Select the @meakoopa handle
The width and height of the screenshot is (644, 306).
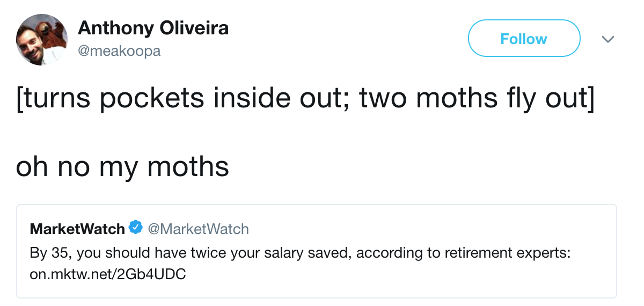pyautogui.click(x=119, y=51)
